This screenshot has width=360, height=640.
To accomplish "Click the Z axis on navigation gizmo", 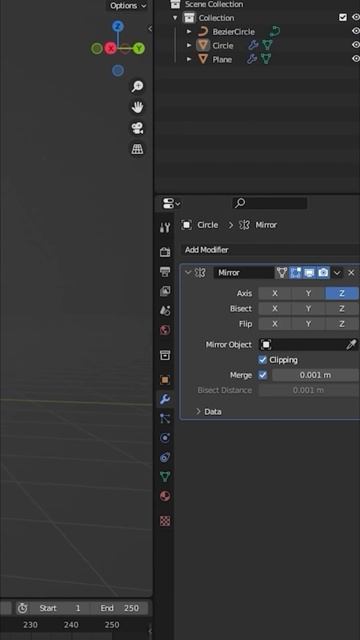I will pos(118,27).
